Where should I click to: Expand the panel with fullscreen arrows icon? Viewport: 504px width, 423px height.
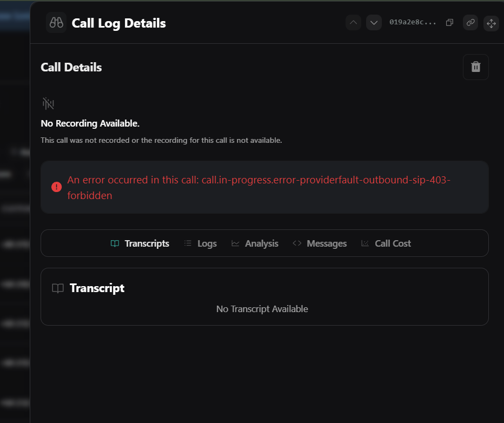(x=491, y=23)
